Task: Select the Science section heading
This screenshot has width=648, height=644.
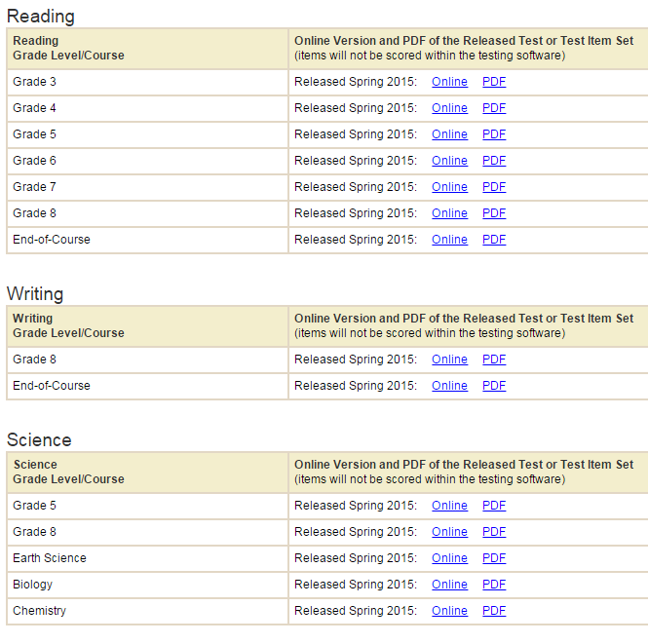Action: [x=39, y=440]
